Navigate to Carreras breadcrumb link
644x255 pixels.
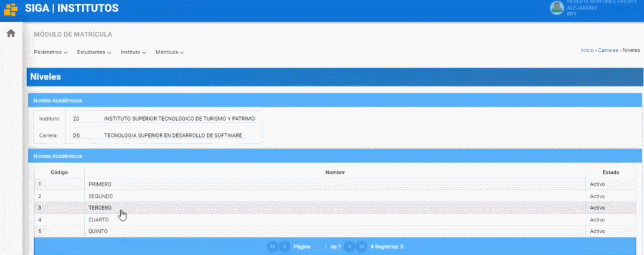tap(608, 51)
